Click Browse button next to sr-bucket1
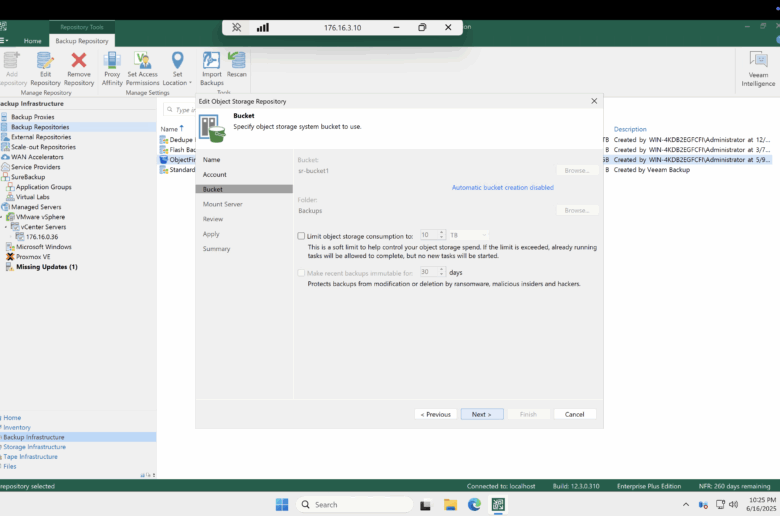780x516 pixels. (577, 171)
